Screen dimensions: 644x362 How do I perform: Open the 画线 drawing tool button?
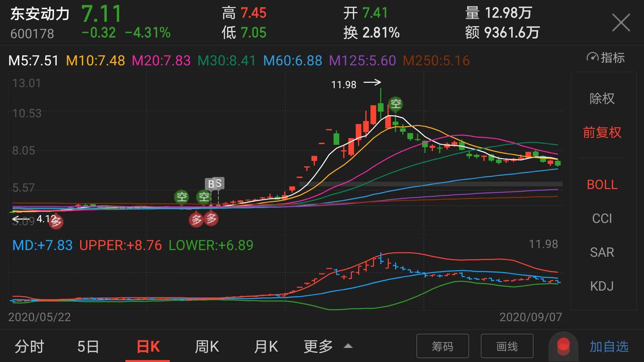click(x=507, y=346)
